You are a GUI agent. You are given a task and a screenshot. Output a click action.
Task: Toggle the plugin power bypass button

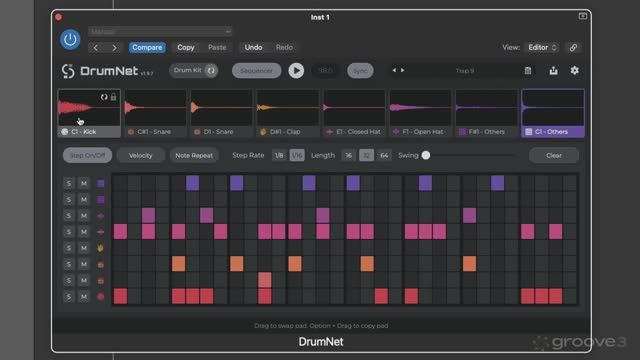click(x=70, y=40)
